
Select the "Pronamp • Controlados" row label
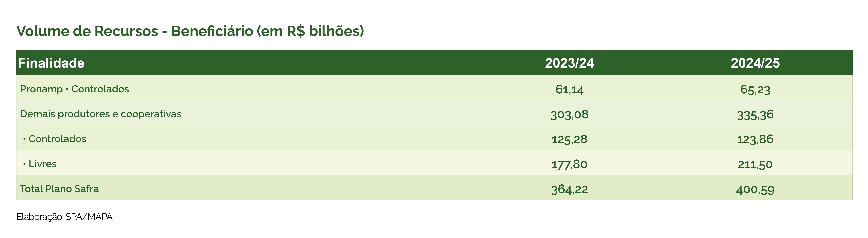tap(74, 89)
